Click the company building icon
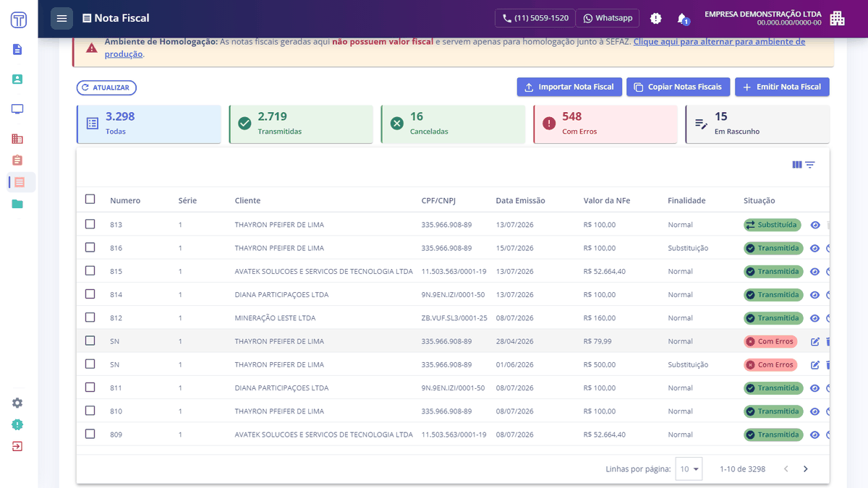 pyautogui.click(x=837, y=18)
